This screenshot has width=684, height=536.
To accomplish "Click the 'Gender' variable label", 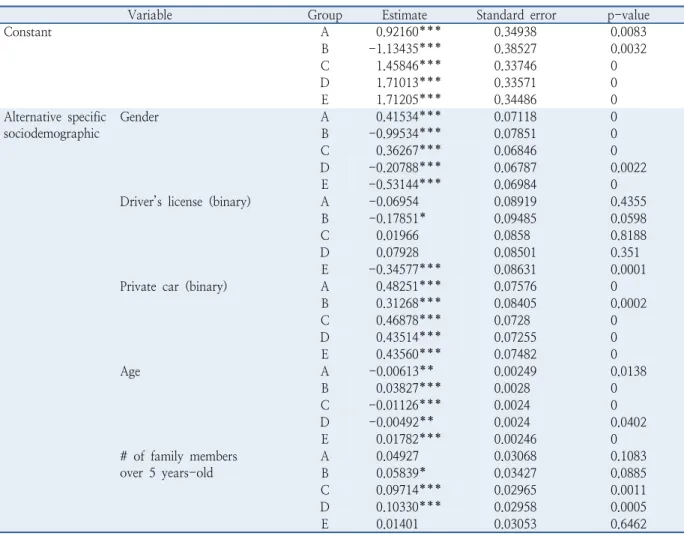I will pos(139,117).
